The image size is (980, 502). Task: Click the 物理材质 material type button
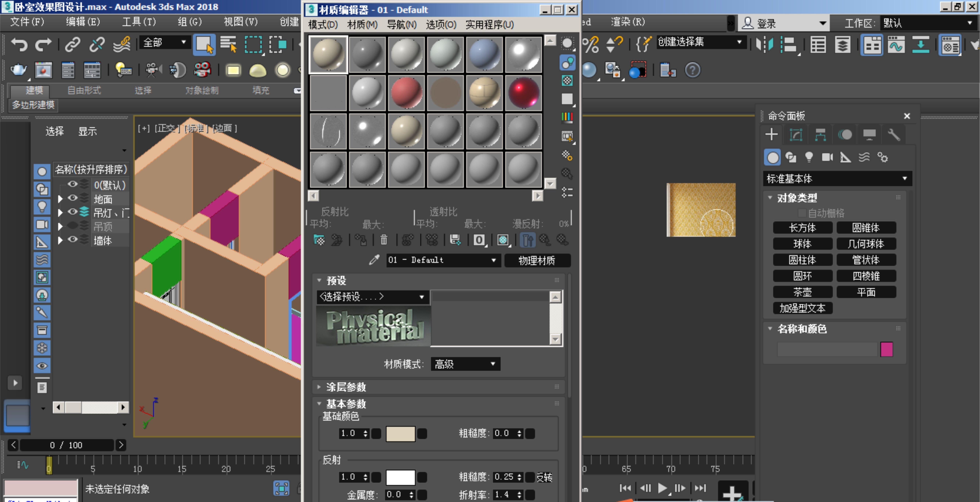(x=537, y=261)
